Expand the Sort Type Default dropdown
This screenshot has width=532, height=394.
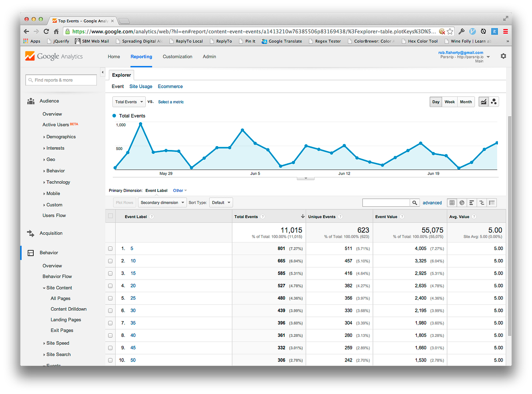(221, 202)
